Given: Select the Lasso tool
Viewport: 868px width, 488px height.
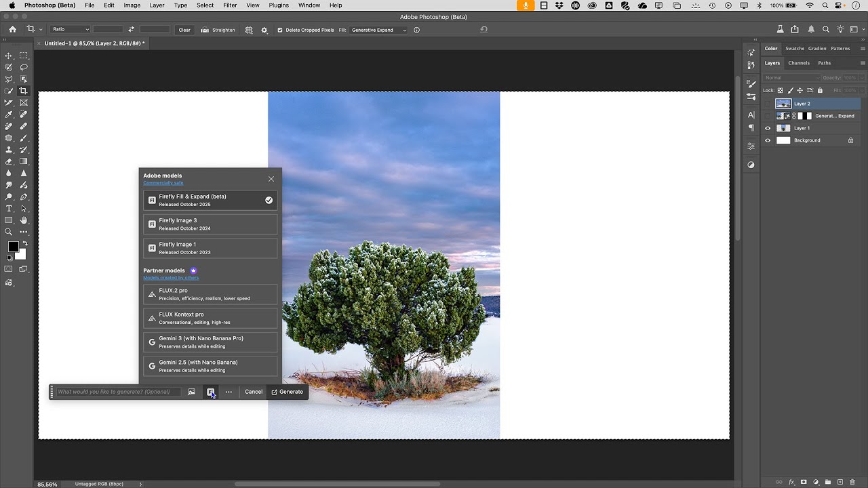Looking at the screenshot, I should click(x=24, y=67).
